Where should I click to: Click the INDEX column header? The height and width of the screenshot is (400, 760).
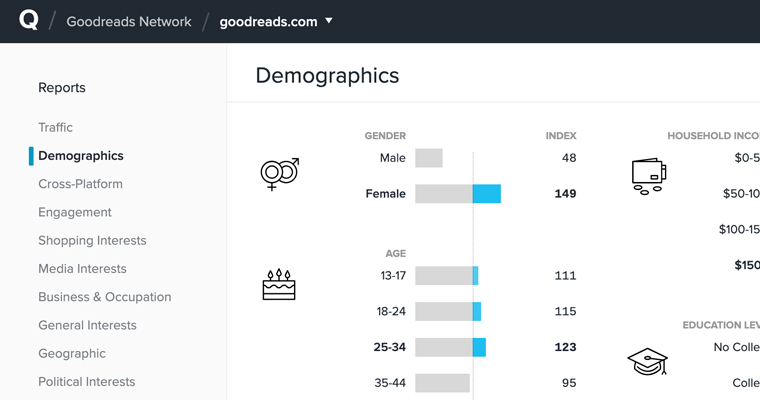pos(561,136)
